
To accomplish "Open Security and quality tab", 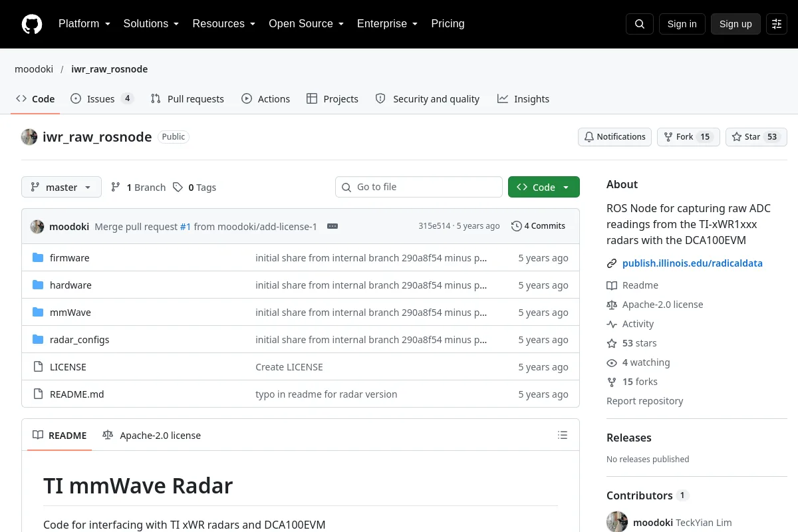I will (428, 99).
